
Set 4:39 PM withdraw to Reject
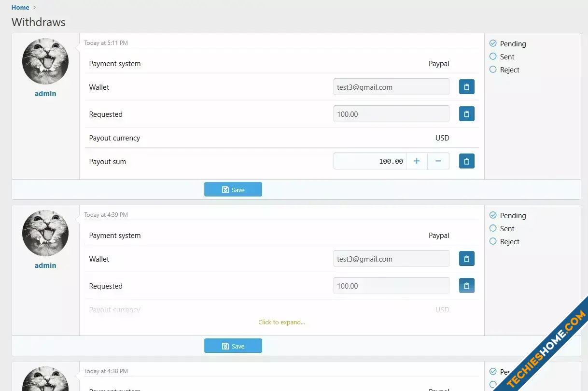493,241
